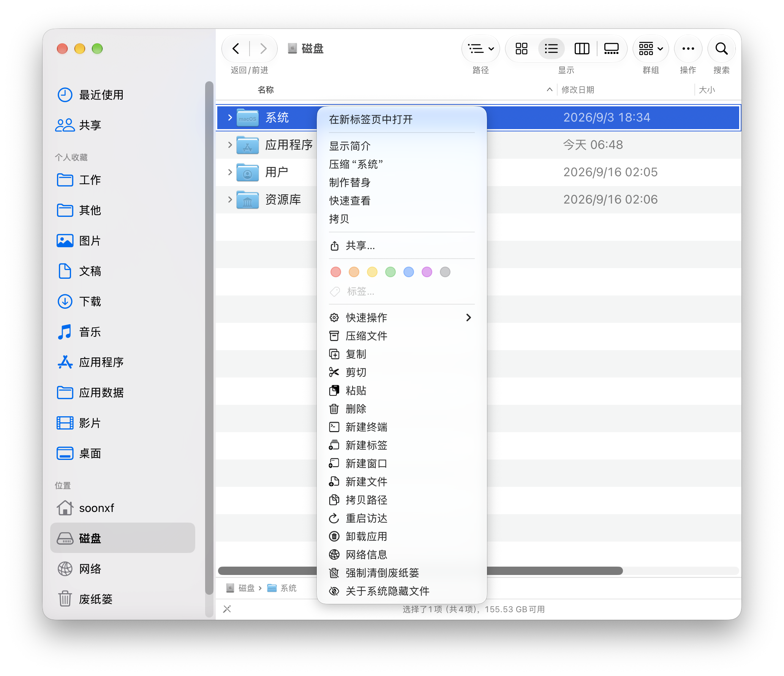Apply the blue tag color
Viewport: 784px width, 676px height.
pos(408,272)
